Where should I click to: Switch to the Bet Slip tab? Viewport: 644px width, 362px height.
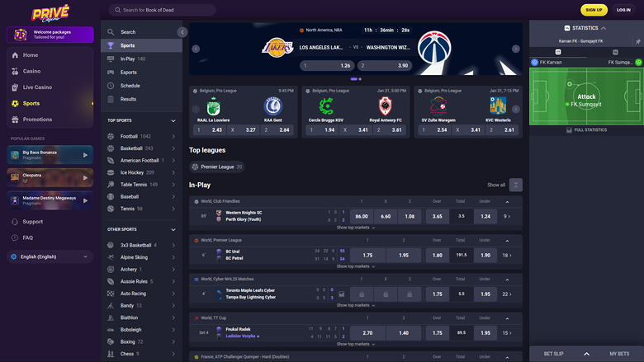pos(553,353)
